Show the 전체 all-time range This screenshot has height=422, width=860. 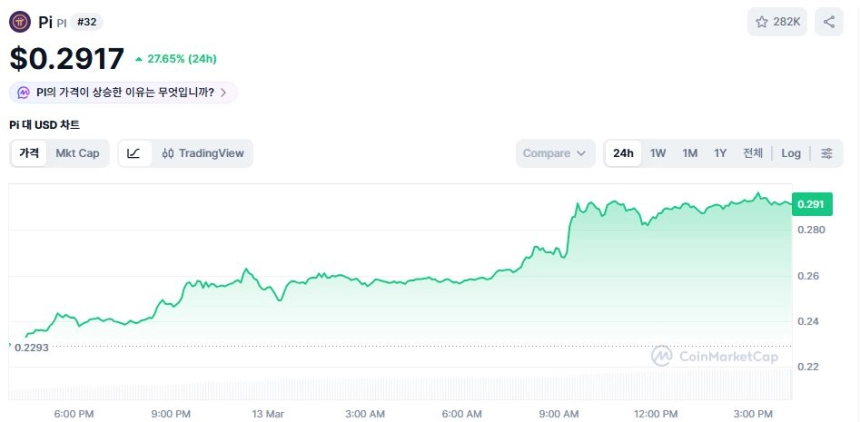753,153
